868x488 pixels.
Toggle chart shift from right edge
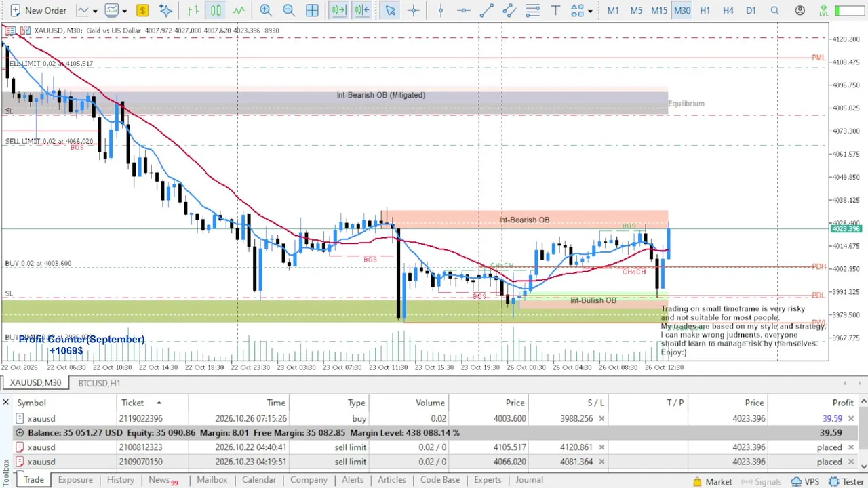point(361,10)
